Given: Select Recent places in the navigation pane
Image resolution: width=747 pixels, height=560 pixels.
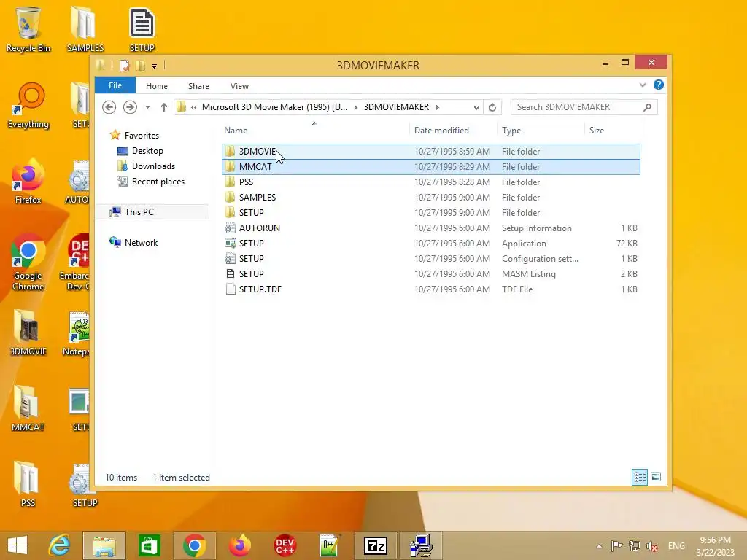Looking at the screenshot, I should (x=158, y=182).
